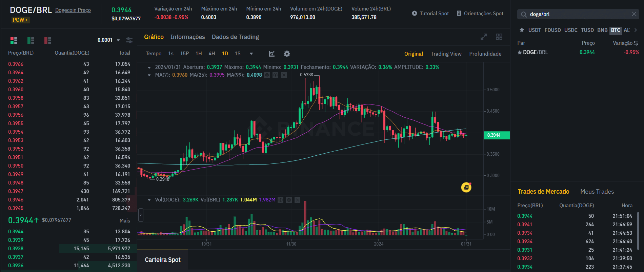Select the 1S weekly interval
Screen dimensions: 644x272
click(x=238, y=54)
